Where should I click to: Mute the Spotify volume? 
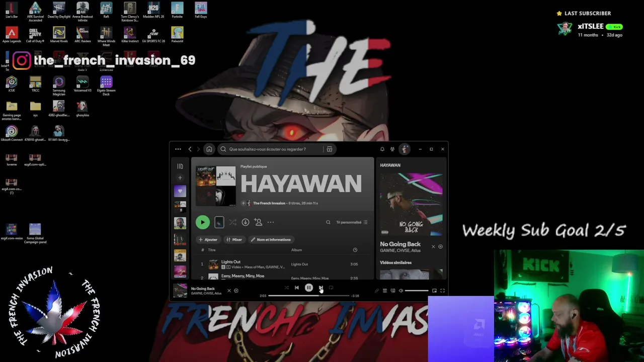[401, 291]
